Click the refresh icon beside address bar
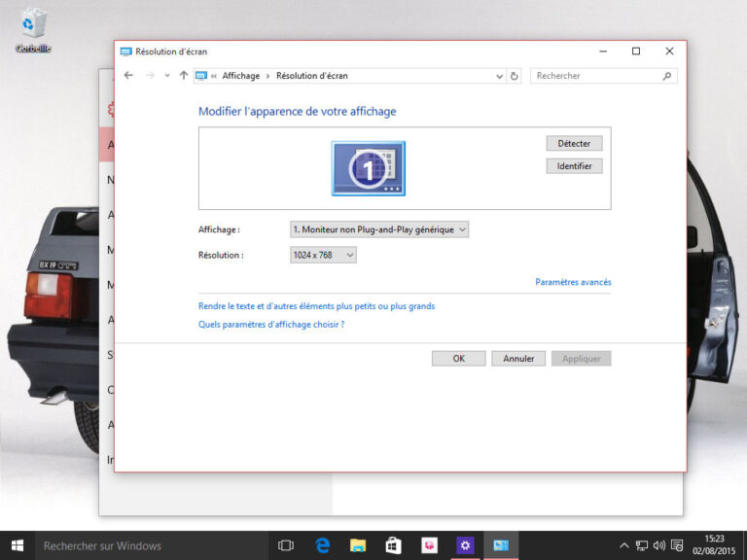Screen dimensions: 747x560 [515, 76]
